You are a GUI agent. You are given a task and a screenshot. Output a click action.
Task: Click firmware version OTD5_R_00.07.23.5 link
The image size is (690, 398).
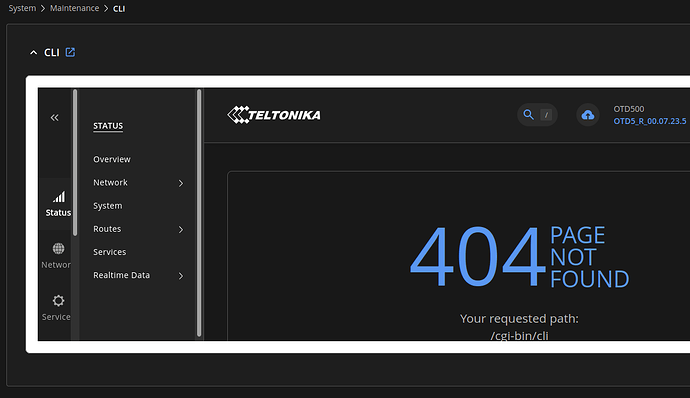point(650,121)
